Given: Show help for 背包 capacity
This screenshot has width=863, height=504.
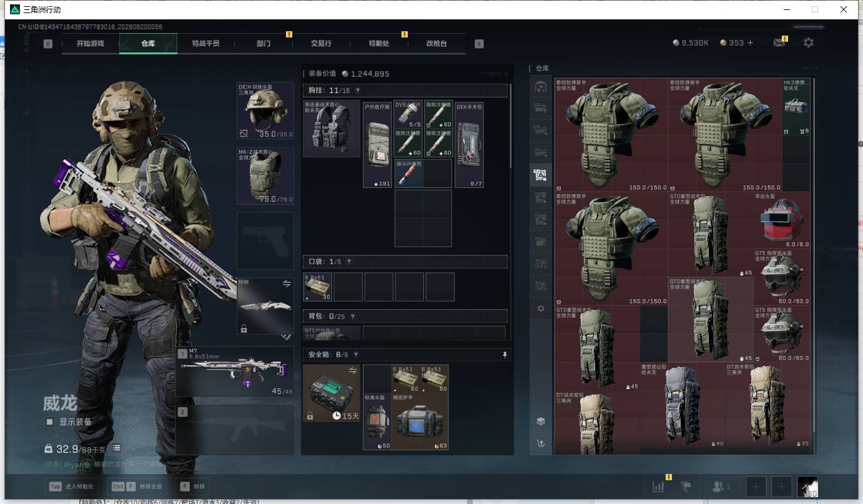Looking at the screenshot, I should click(352, 317).
